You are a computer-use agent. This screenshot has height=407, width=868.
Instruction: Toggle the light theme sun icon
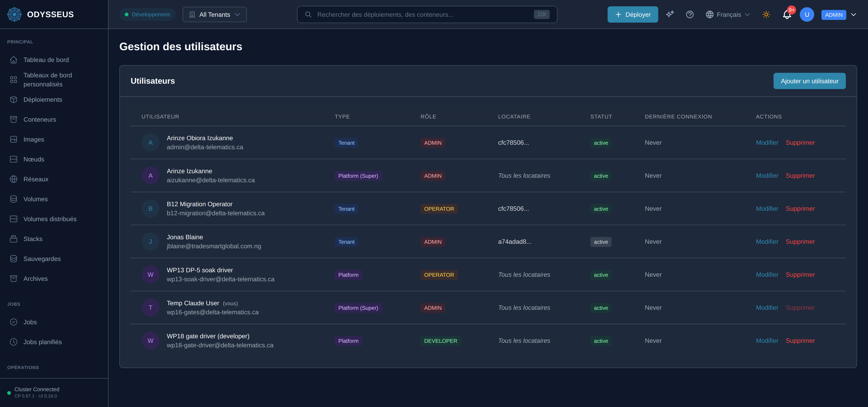click(766, 14)
